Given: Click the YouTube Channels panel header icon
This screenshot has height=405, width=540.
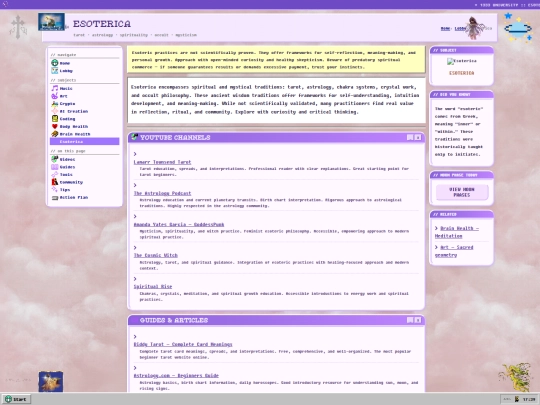Looking at the screenshot, I should tap(134, 137).
